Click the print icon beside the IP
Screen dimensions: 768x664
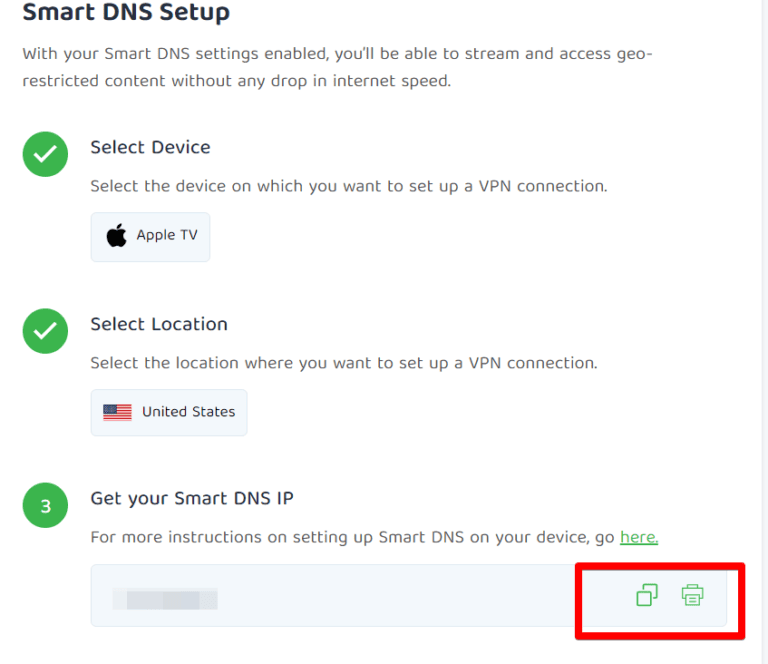[x=692, y=595]
